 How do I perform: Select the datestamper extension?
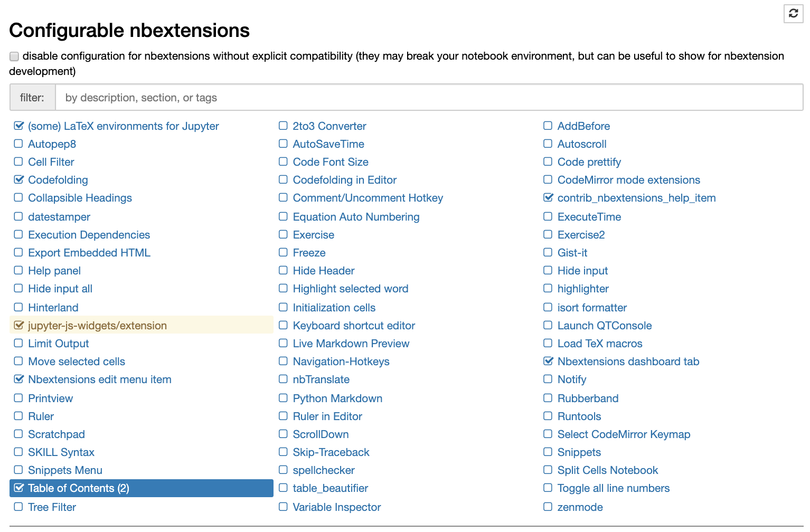click(x=59, y=217)
